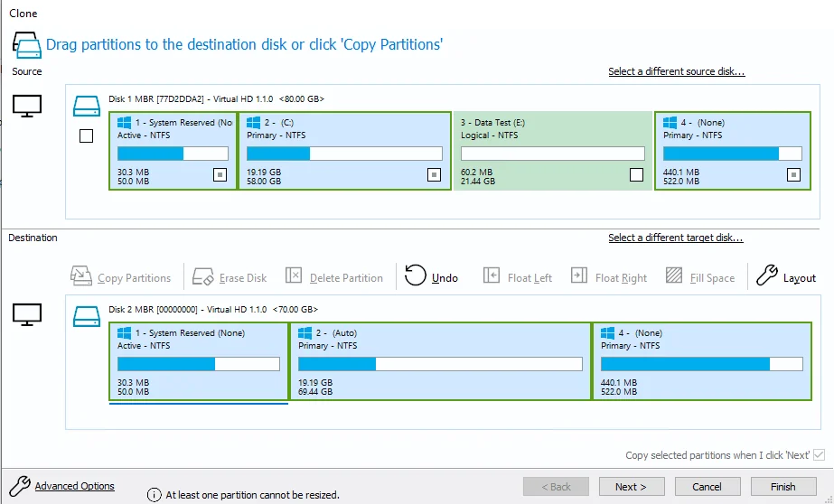Choose the Undo text label

(445, 278)
